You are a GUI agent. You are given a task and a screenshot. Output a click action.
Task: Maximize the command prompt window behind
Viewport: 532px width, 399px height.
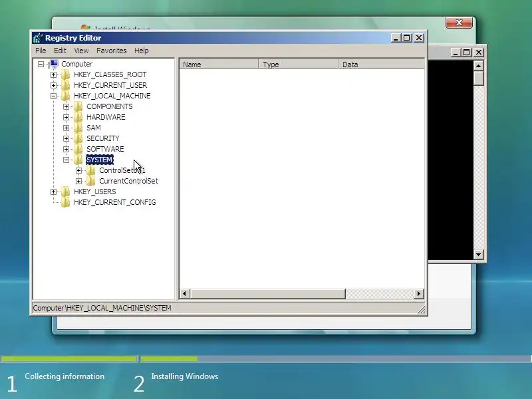click(x=467, y=53)
